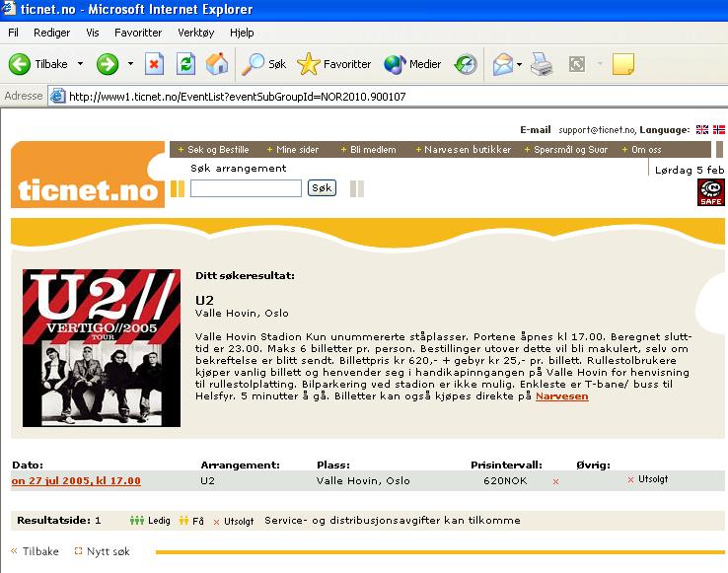Open the Rediger menu
Screen dimensions: 728x573
tap(51, 33)
